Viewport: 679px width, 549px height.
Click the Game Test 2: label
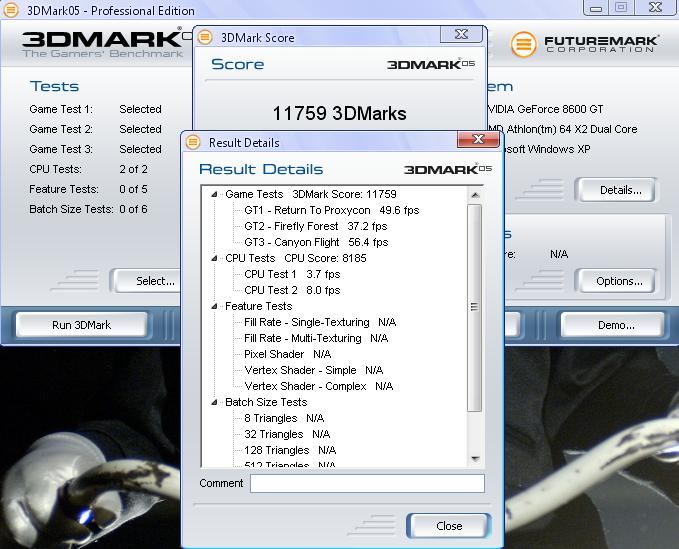pyautogui.click(x=61, y=129)
